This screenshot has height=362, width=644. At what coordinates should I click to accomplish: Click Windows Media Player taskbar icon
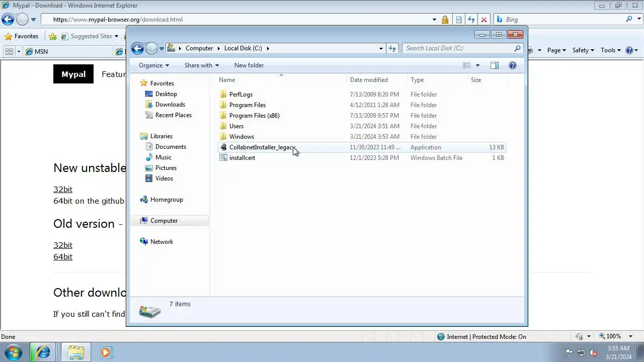pos(106,352)
